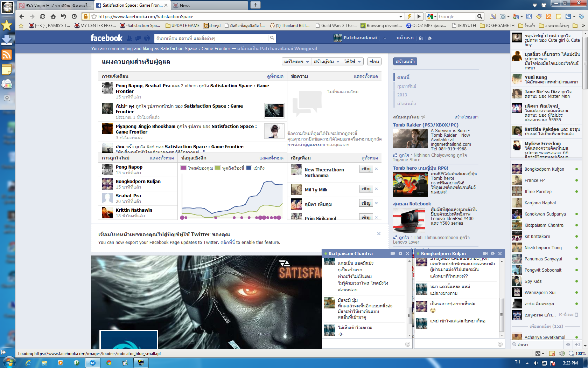
Task: Close the Bongkodporn Kuljan chat window
Action: pyautogui.click(x=500, y=253)
